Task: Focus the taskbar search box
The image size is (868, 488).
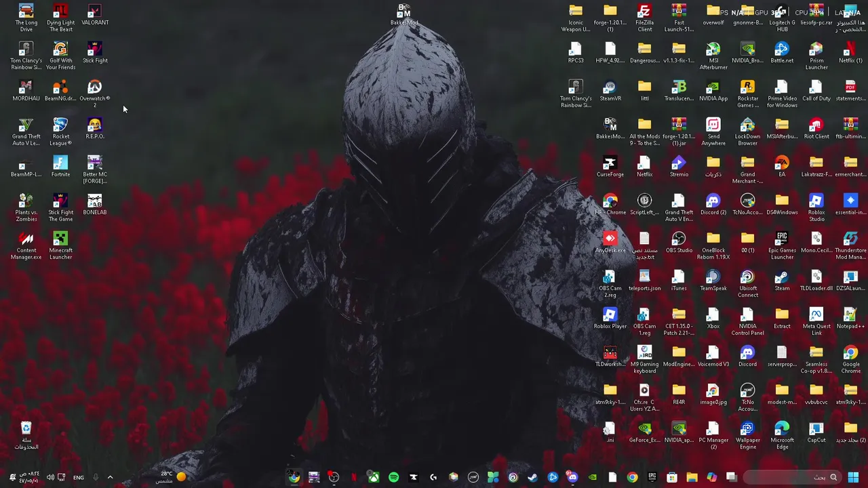Action: [792, 477]
